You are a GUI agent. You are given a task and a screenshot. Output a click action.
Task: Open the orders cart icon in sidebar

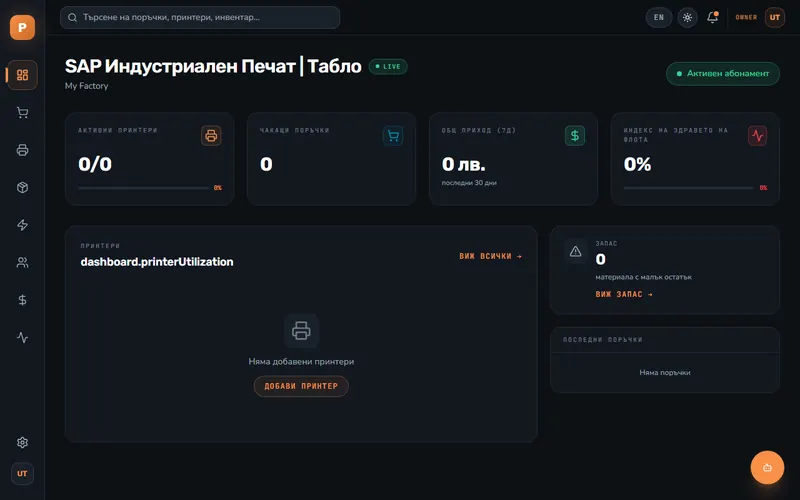22,113
